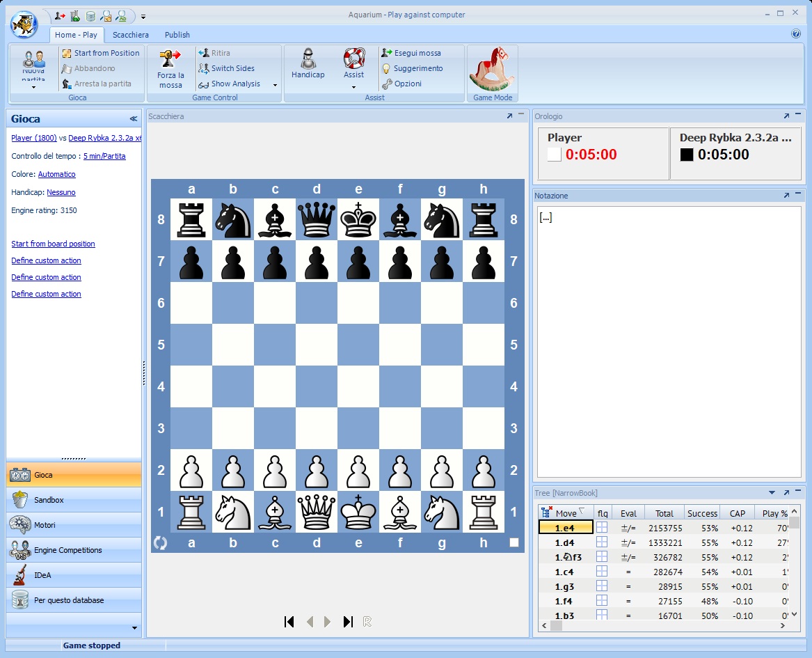Select the 1.d4 row in Tree

click(663, 542)
